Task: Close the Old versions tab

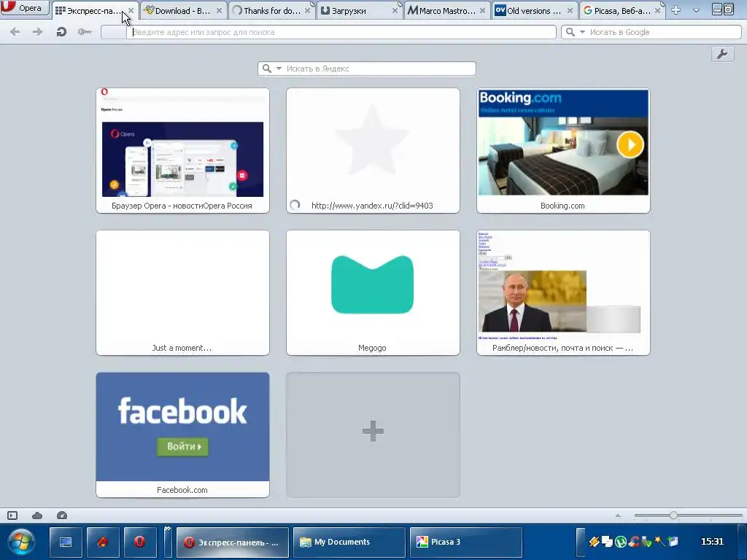Action: click(570, 10)
